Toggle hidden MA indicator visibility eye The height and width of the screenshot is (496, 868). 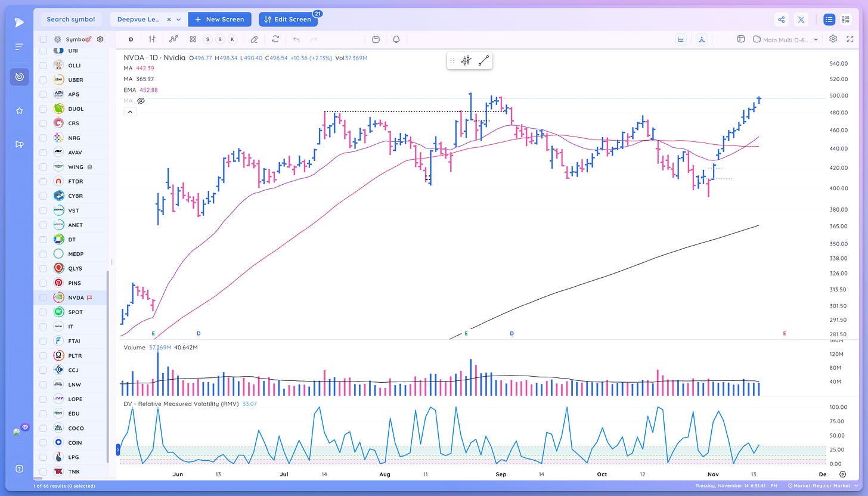click(141, 101)
